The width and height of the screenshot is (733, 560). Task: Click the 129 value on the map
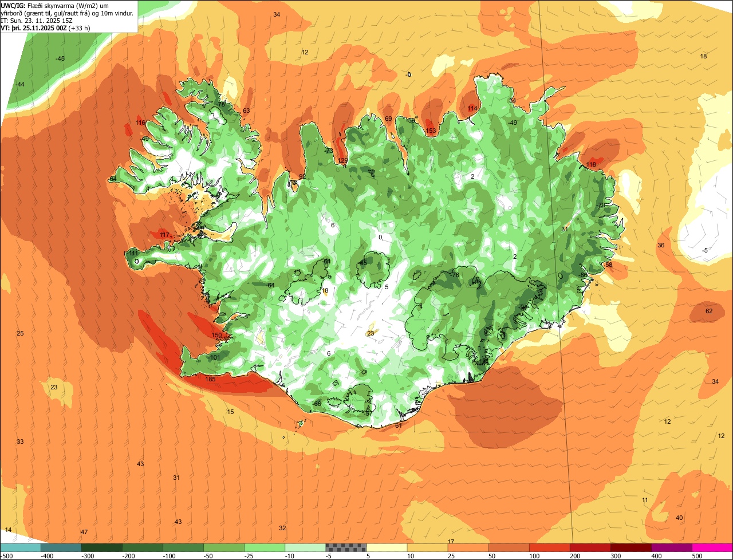342,160
